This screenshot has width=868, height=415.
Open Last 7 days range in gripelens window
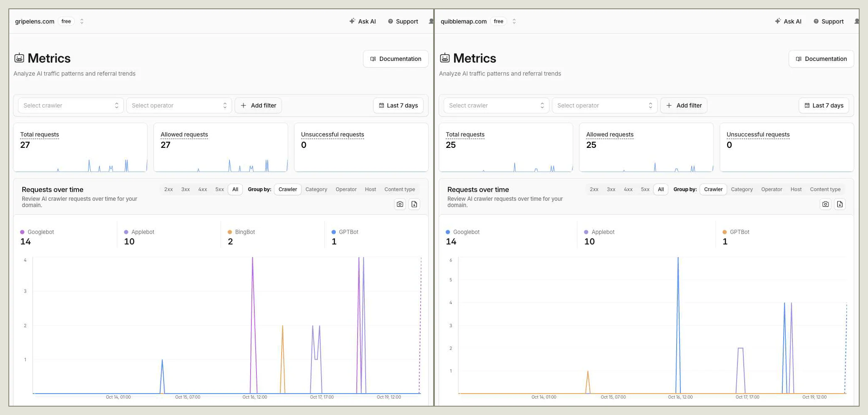pyautogui.click(x=398, y=105)
